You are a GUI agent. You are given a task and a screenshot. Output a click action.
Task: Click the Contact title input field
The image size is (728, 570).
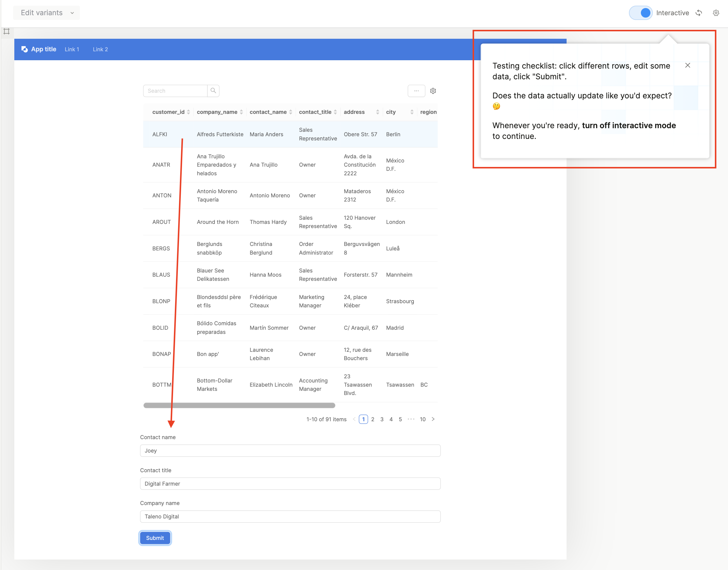pyautogui.click(x=290, y=484)
